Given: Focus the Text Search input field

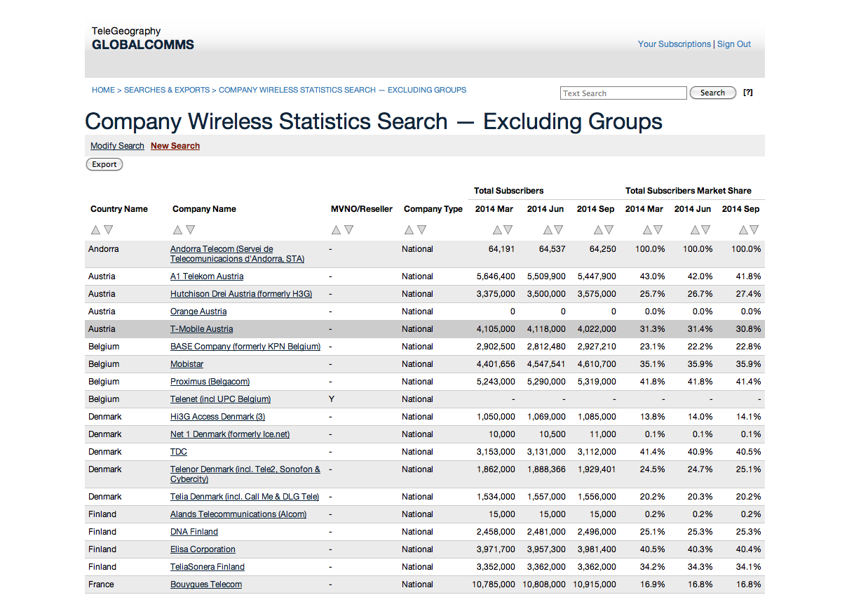Looking at the screenshot, I should (x=624, y=93).
